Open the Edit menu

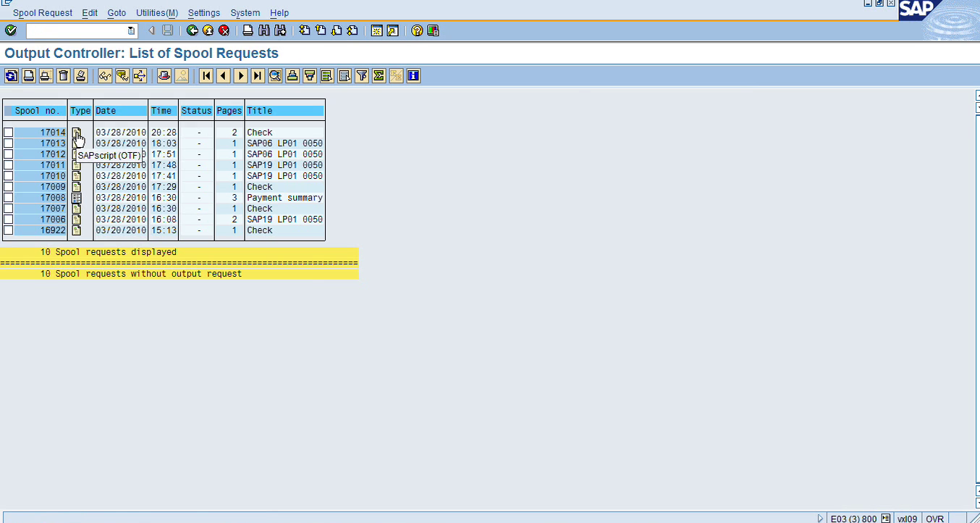coord(90,13)
